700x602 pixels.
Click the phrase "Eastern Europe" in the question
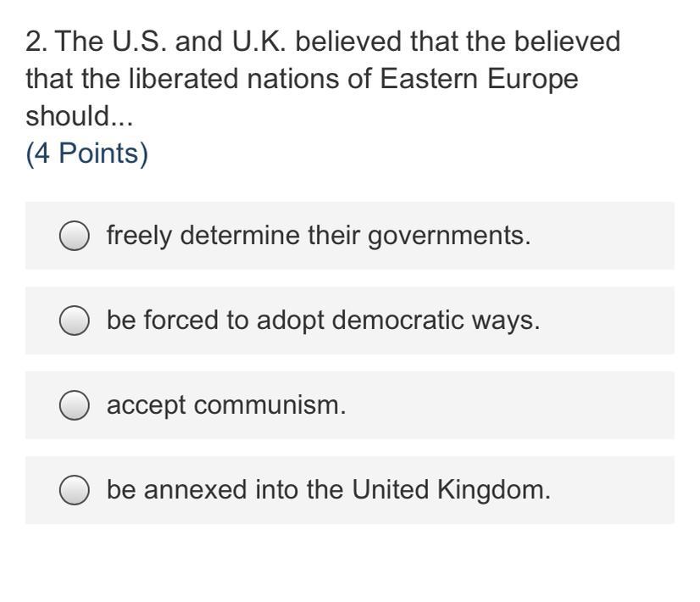click(479, 80)
